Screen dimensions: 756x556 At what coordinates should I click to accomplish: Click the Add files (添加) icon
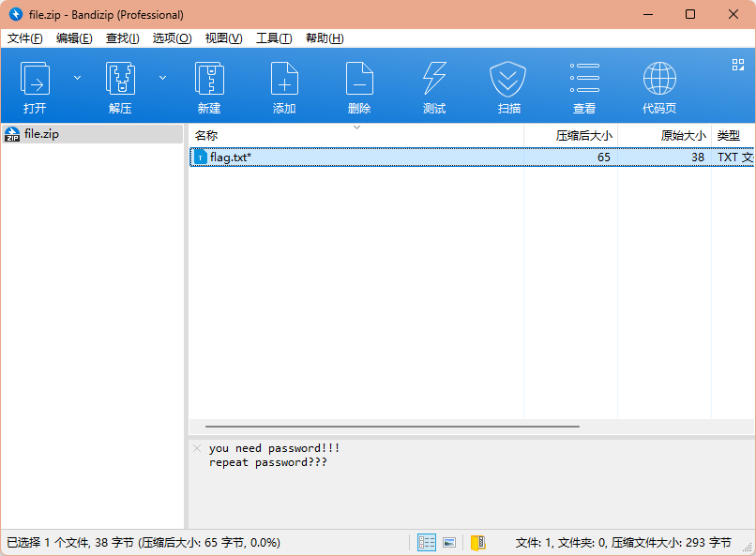(284, 80)
